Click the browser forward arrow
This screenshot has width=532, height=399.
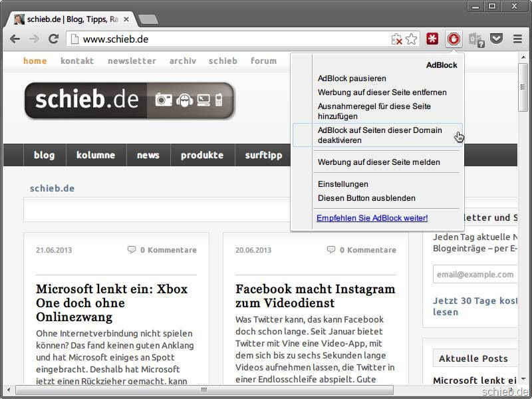(35, 39)
